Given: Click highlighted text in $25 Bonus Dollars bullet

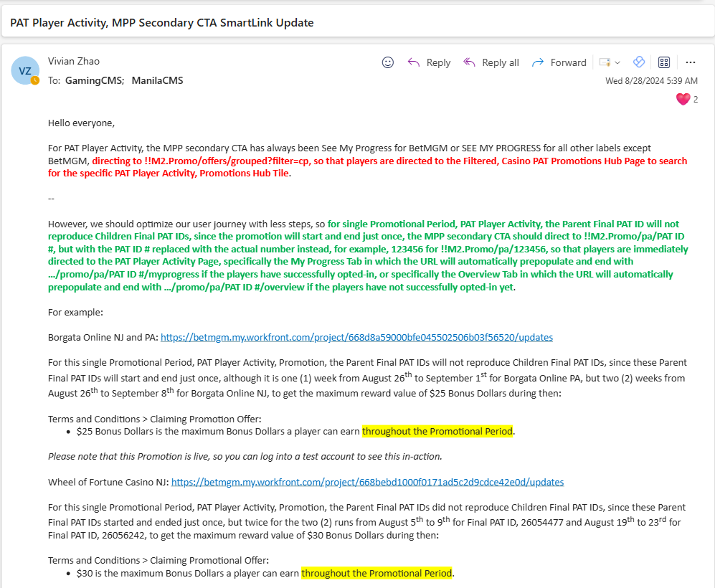Looking at the screenshot, I should [437, 431].
